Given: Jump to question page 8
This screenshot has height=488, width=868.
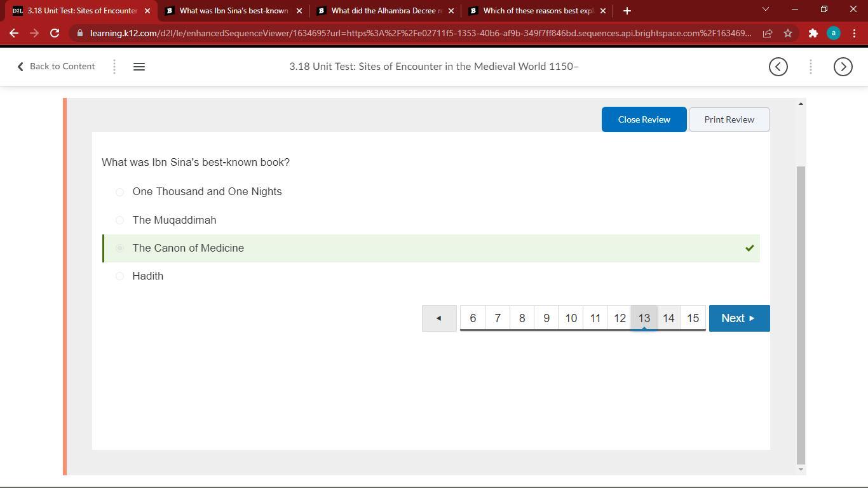Looking at the screenshot, I should 522,318.
